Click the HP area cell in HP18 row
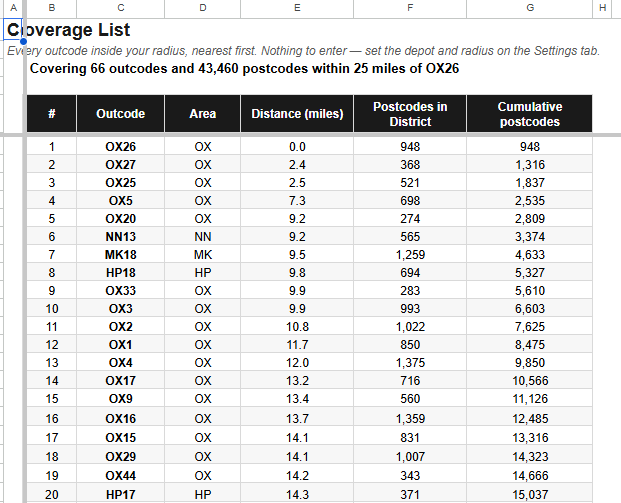 pos(202,272)
